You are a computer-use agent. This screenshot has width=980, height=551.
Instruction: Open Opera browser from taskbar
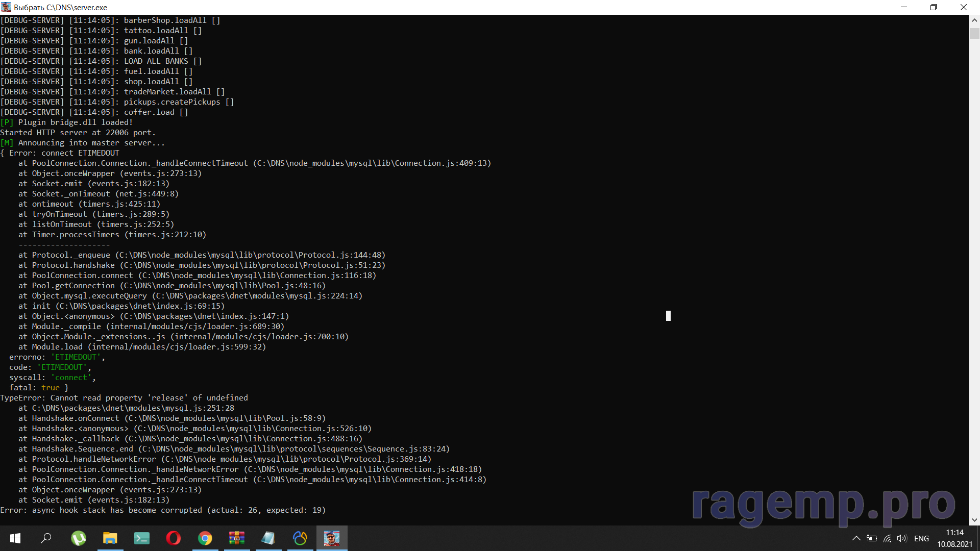[174, 538]
